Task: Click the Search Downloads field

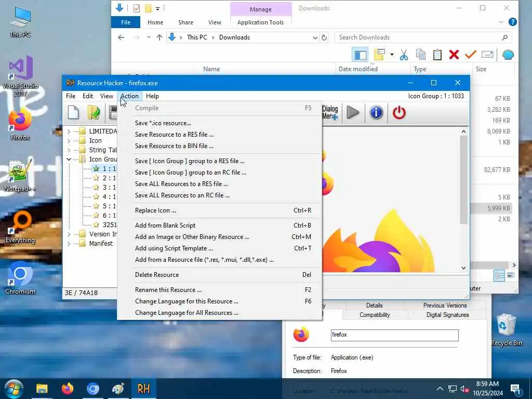Action: [423, 37]
